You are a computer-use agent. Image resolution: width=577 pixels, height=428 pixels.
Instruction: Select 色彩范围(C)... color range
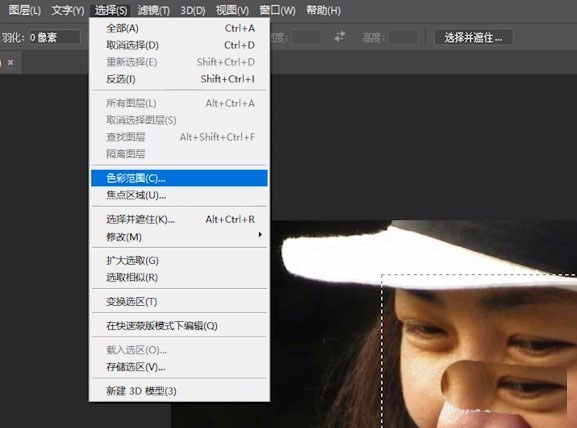click(x=179, y=178)
